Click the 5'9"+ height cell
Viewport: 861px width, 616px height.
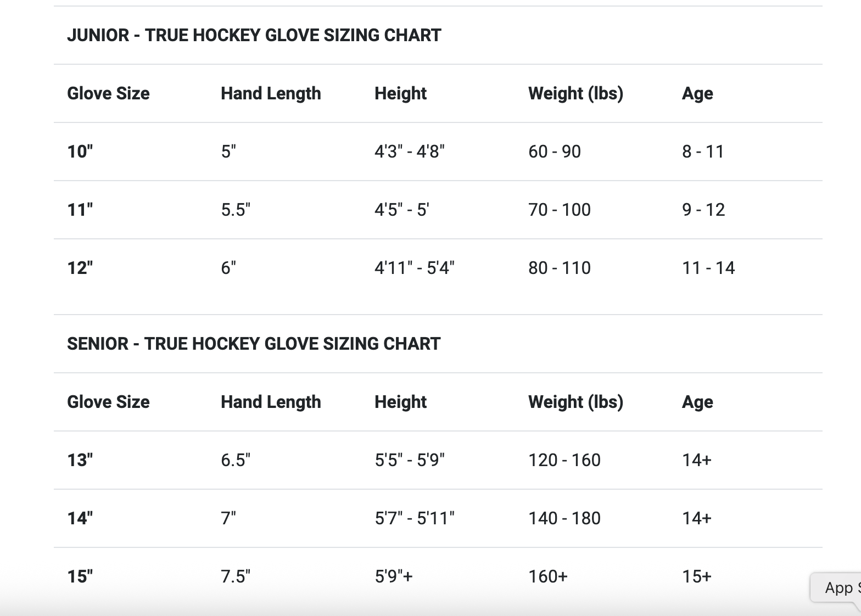click(394, 576)
